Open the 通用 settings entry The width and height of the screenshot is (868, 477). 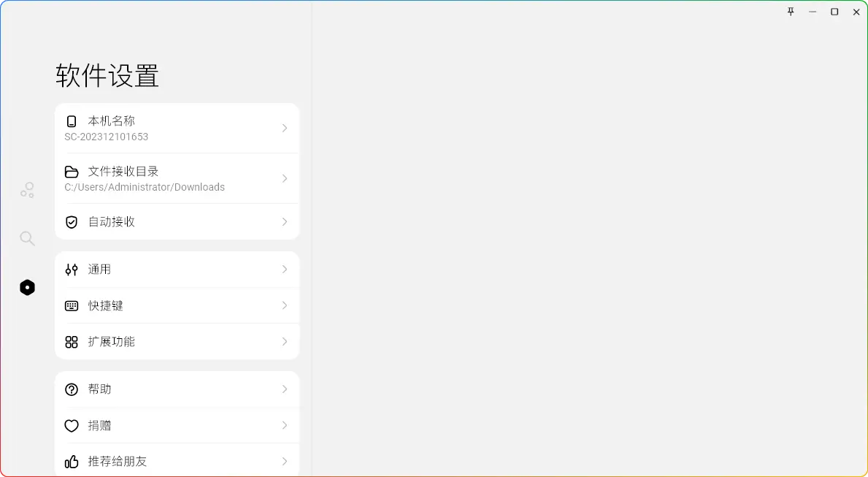100,270
